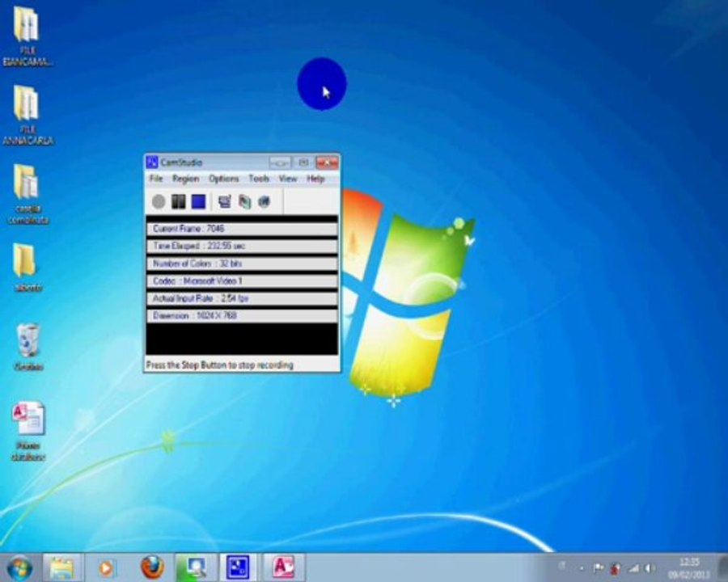Viewport: 728px width, 582px height.
Task: Open Windows Explorer from the taskbar
Action: click(62, 567)
